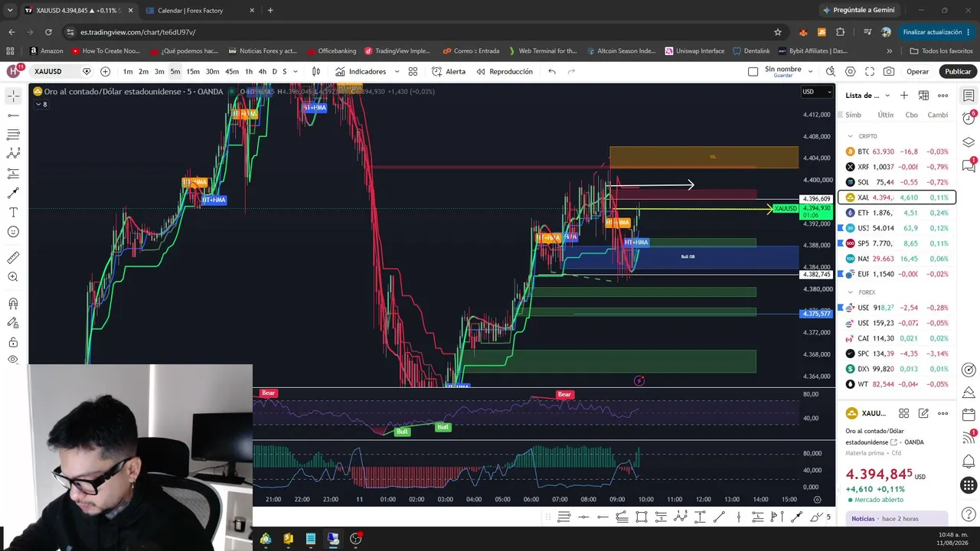Viewport: 980px width, 551px height.
Task: Select the 15m timeframe
Action: (x=193, y=71)
